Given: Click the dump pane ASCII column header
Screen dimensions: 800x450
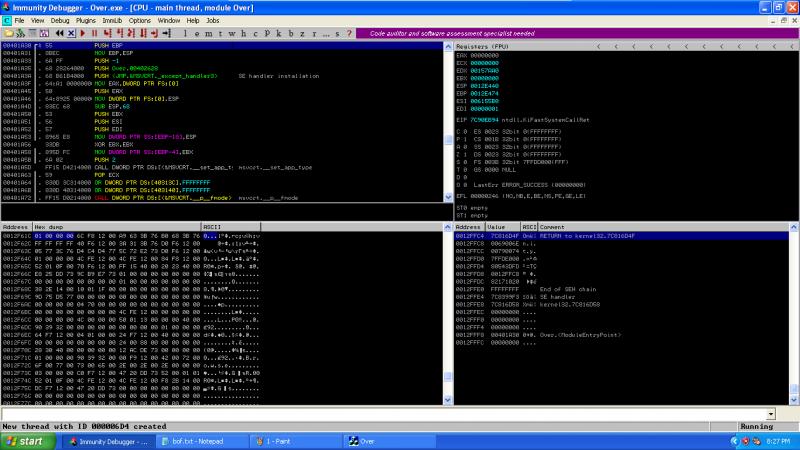Looking at the screenshot, I should point(231,227).
